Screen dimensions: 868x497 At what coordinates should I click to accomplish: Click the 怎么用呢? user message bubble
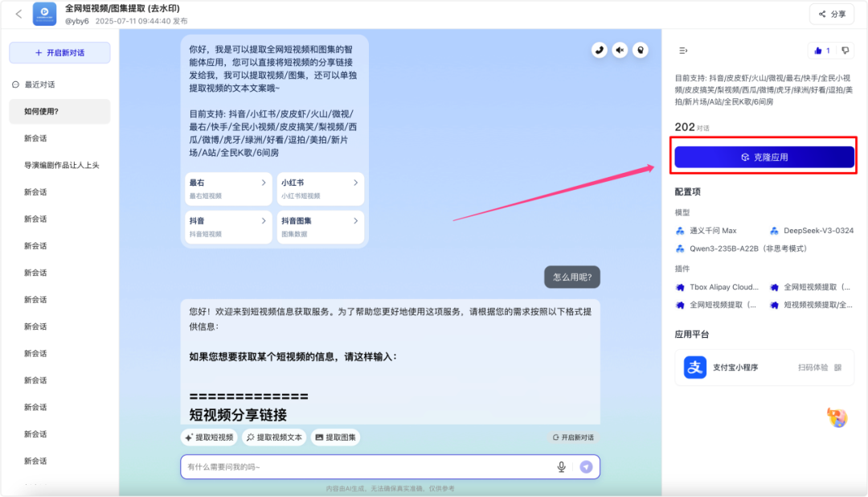tap(572, 277)
